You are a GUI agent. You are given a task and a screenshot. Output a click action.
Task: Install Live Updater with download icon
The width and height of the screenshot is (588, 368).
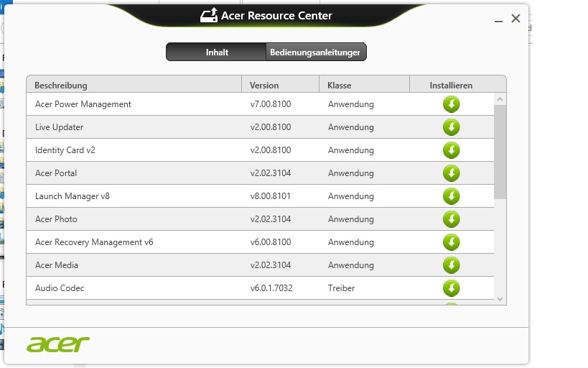[451, 127]
